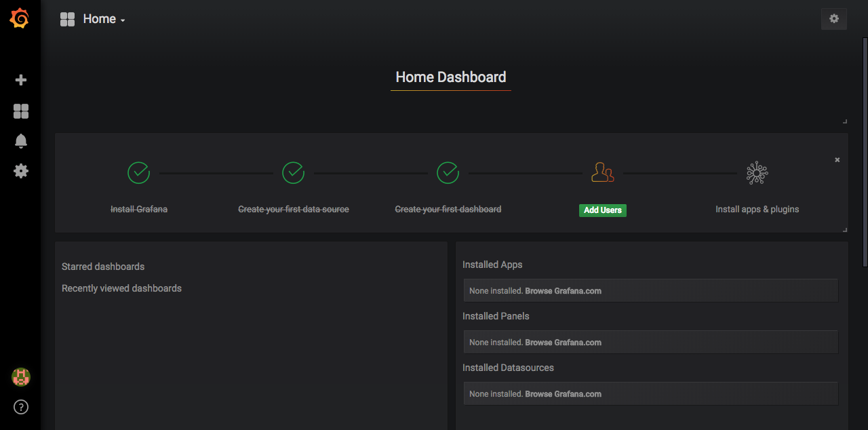Click the Add Users people icon
Screen dimensions: 868x430
point(603,173)
